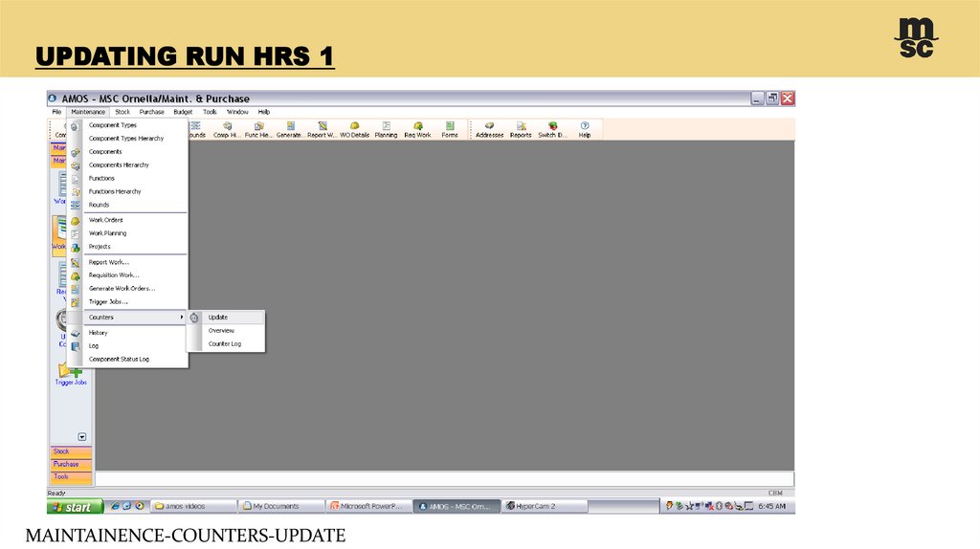This screenshot has width=980, height=549.
Task: Open the Budget menu
Action: click(183, 112)
